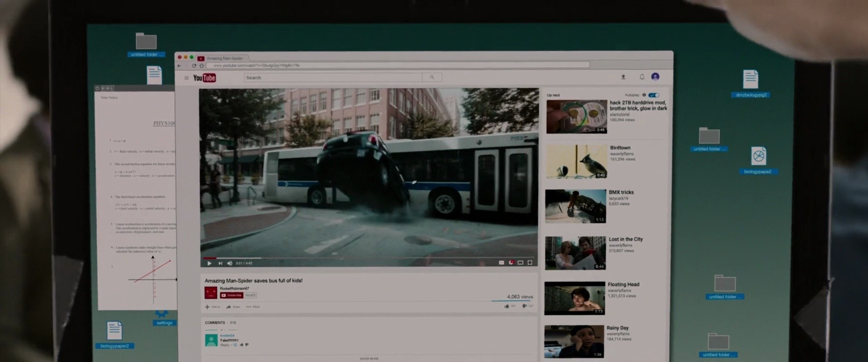
Task: Select the dmzbiologypg2 desktop file
Action: point(750,84)
